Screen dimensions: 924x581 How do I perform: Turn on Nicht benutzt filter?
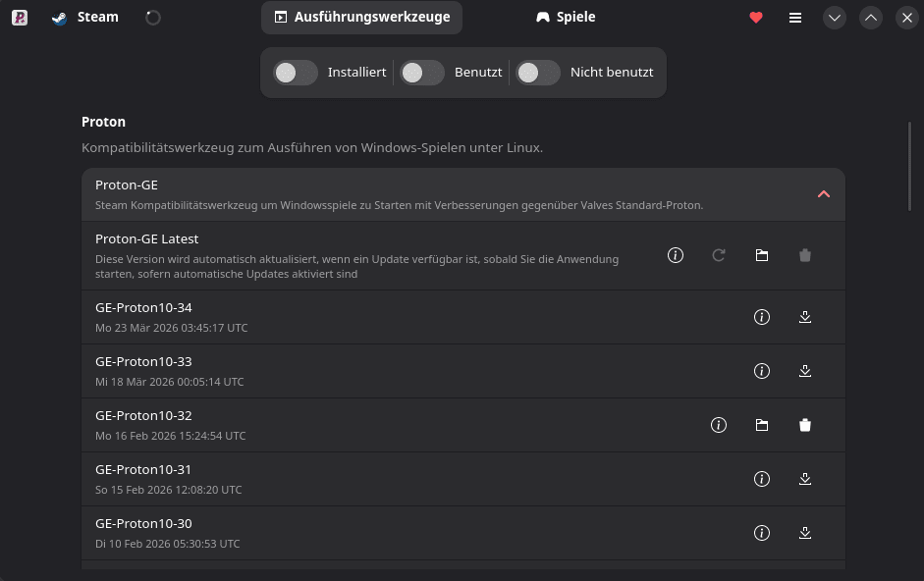[x=538, y=73]
